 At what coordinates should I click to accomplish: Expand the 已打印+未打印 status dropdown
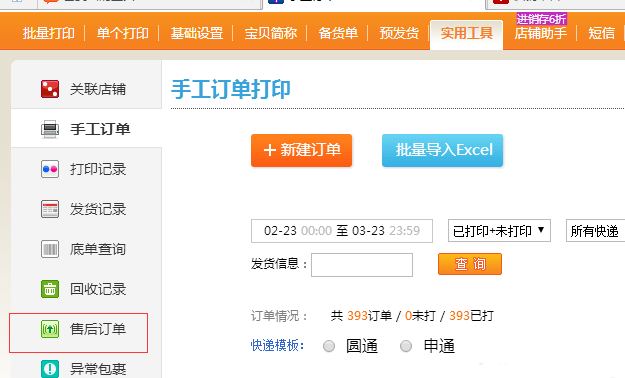point(499,231)
